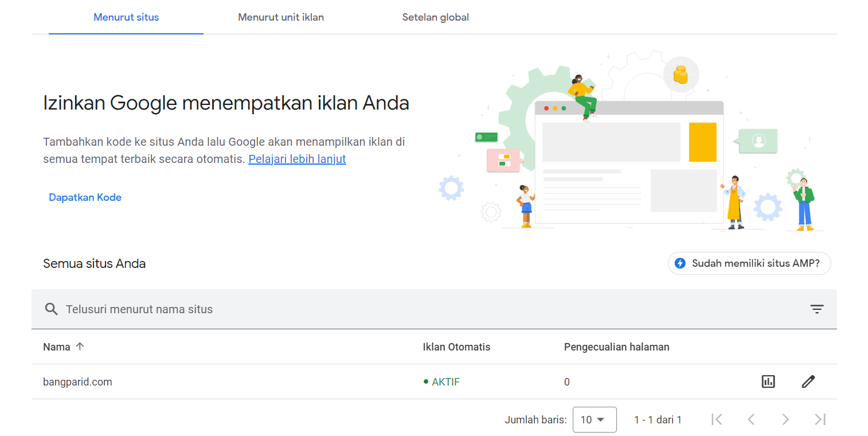This screenshot has height=436, width=868.
Task: Click the AKTIF status for bangparid.com
Action: 441,381
